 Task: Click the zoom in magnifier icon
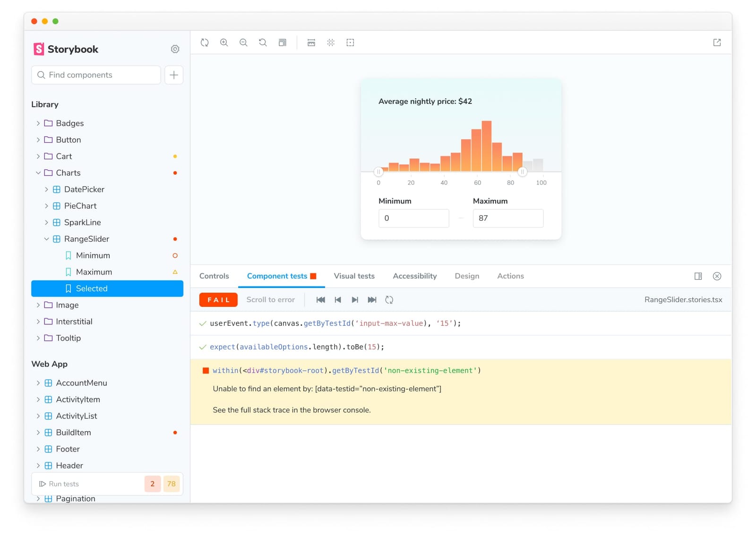(x=224, y=43)
